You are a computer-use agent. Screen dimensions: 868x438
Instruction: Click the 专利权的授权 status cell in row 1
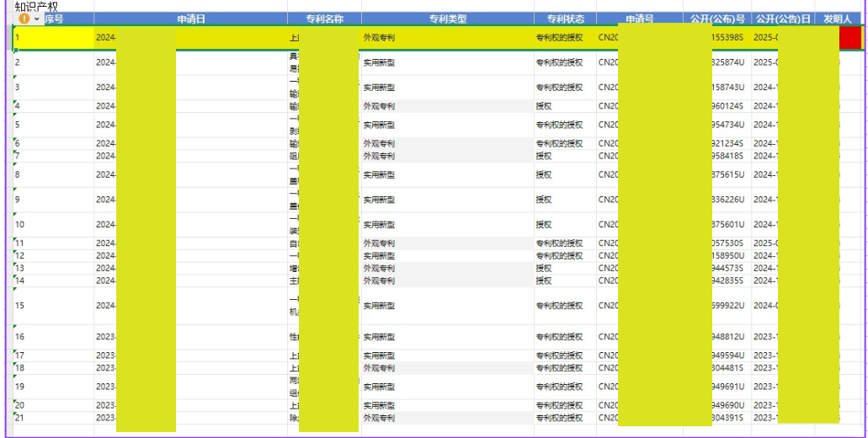point(565,38)
